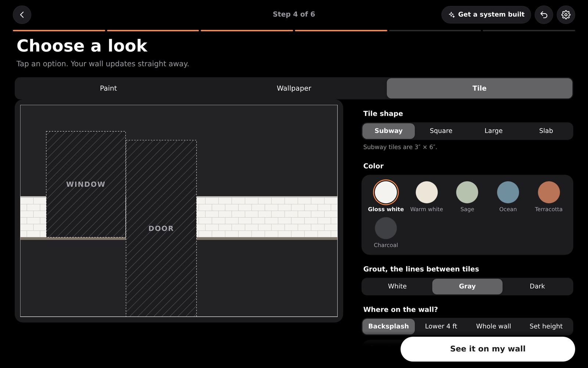Click See it on my wall button
Screen dimensions: 588x368
coord(488,349)
